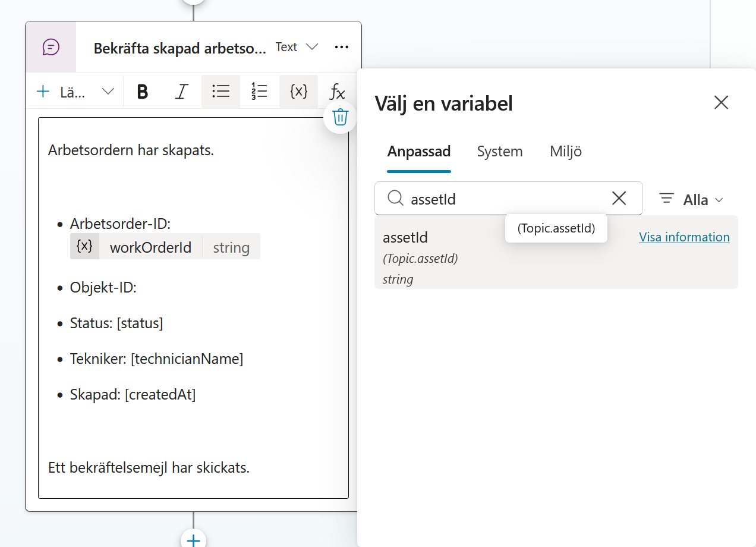Screen dimensions: 756x547
Task: Click the Skapad: [createdAt] line
Action: [133, 395]
